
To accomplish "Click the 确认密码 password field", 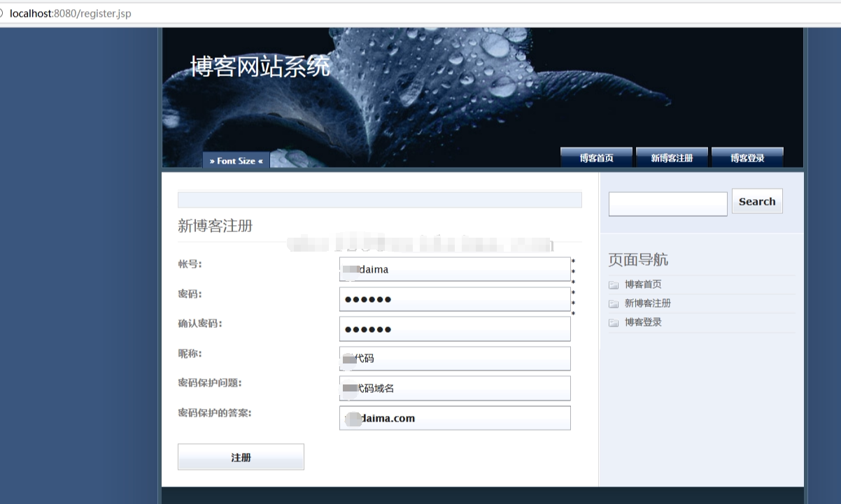I will 455,329.
